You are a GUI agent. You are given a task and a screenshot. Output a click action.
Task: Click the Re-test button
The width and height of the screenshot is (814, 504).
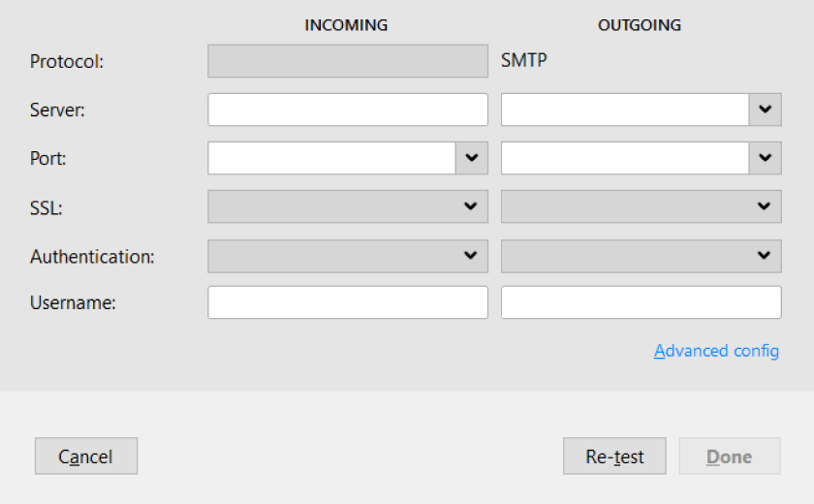[x=614, y=457]
